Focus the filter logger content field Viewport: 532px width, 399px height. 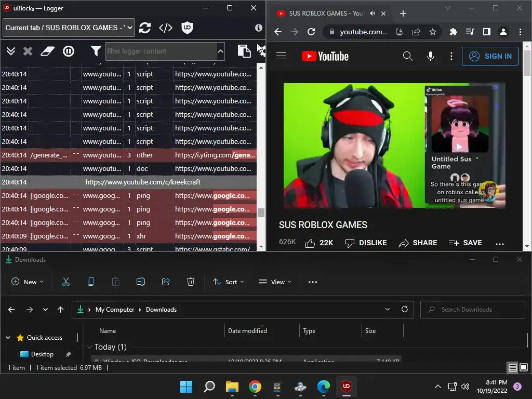coord(161,51)
